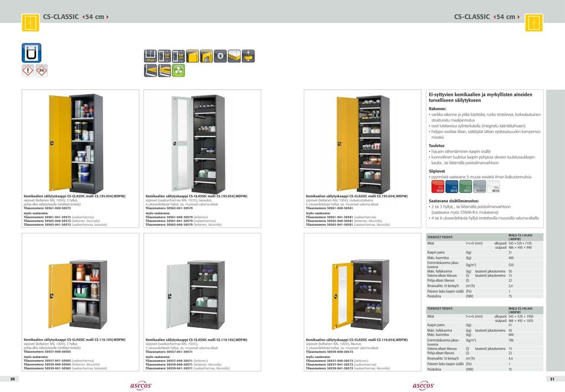
Task: Select the environmental hazard pictogram
Action: click(41, 70)
